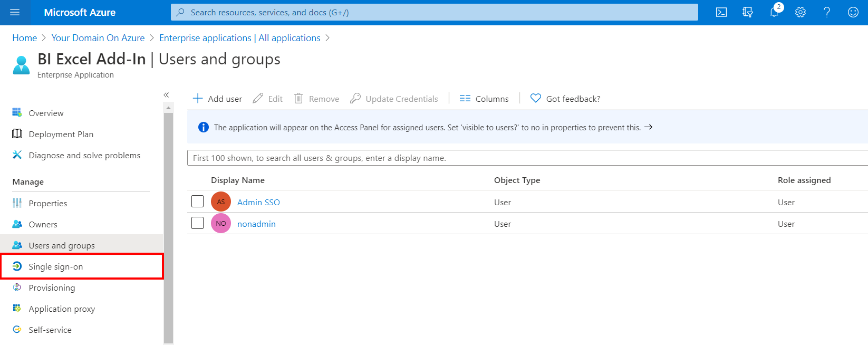Click the Deployment Plan book icon
868x345 pixels.
17,133
